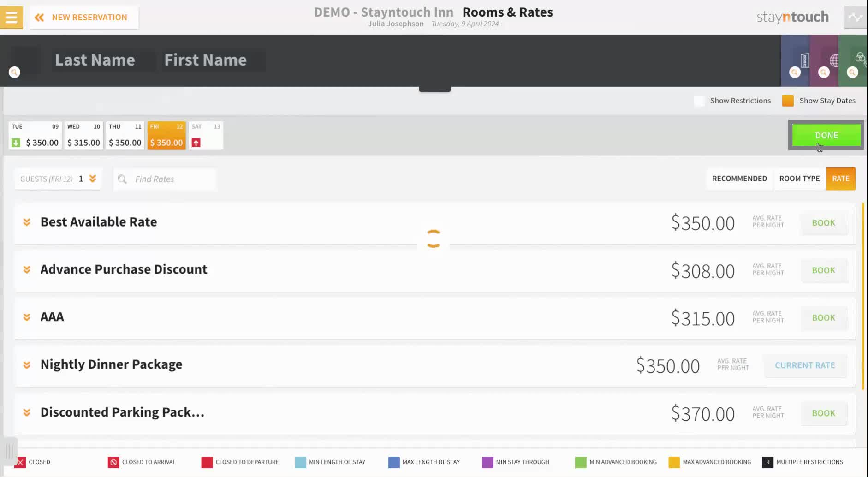Click Min Stay Through purple swatch

click(488, 462)
